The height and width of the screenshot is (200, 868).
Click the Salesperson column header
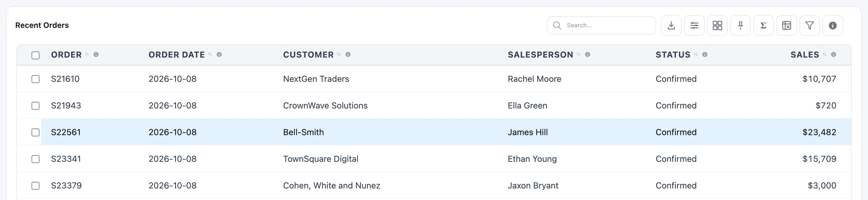click(x=540, y=55)
